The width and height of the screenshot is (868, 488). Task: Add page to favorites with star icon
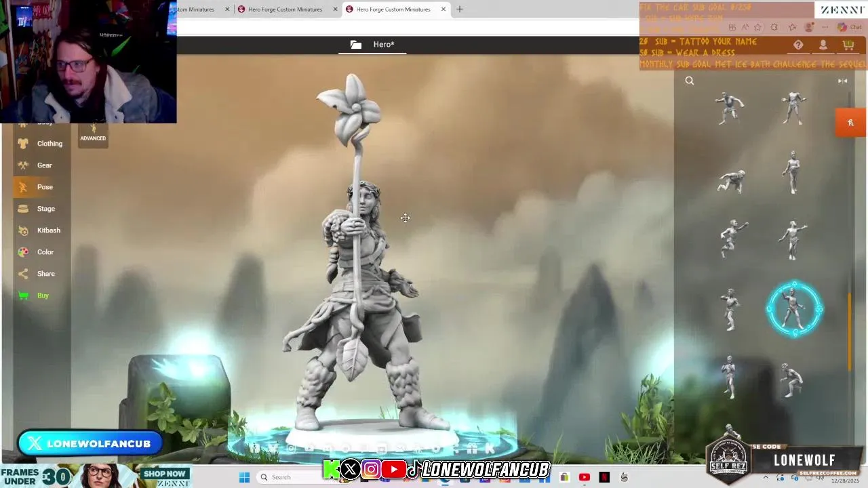(757, 27)
